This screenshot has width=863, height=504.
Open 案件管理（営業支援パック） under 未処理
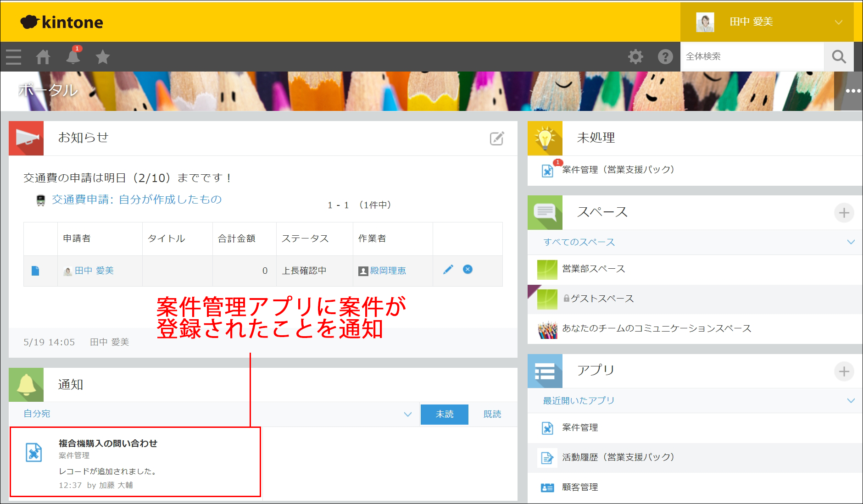click(617, 169)
